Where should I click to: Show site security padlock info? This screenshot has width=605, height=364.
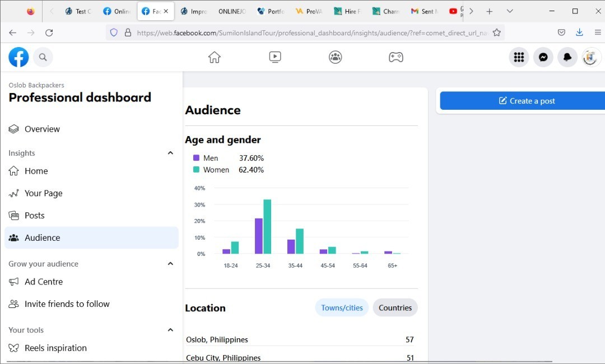[128, 33]
